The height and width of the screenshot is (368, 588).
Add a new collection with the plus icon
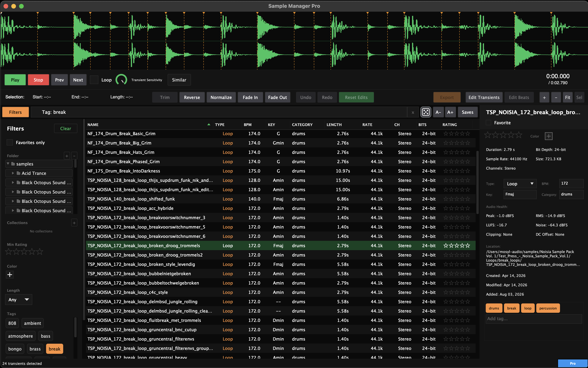tap(74, 223)
